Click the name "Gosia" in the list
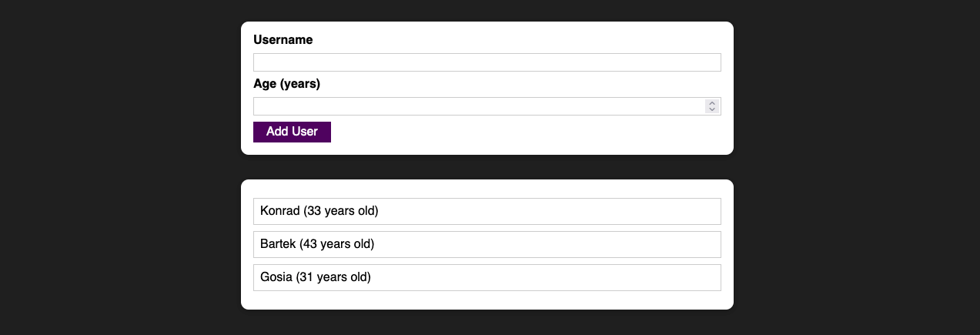980x335 pixels. tap(276, 277)
